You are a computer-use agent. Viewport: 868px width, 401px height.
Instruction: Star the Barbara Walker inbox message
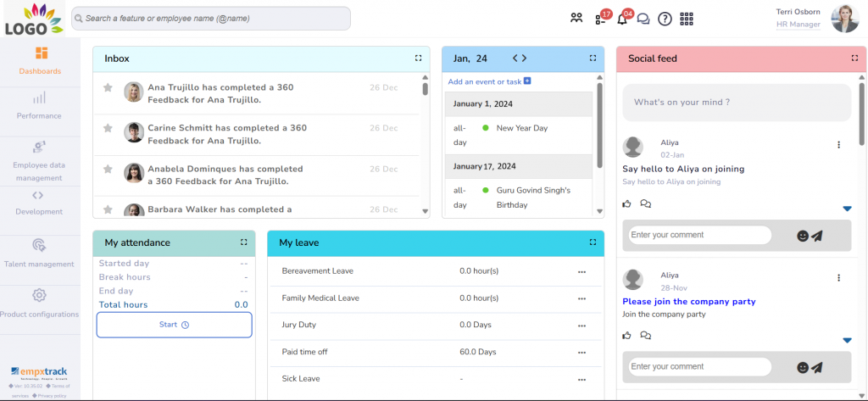click(108, 209)
